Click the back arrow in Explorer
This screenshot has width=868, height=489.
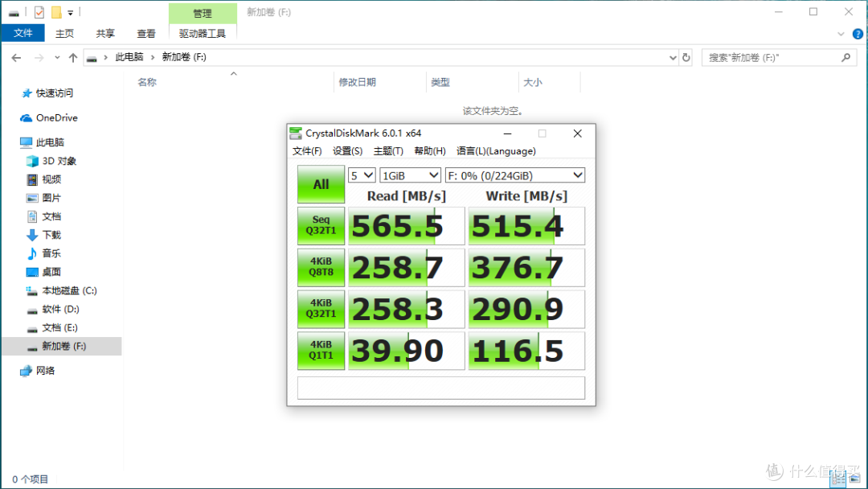17,58
